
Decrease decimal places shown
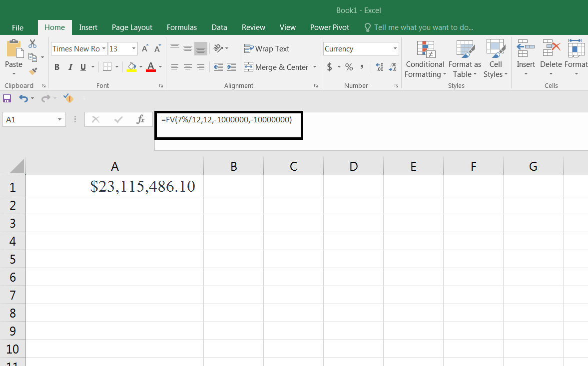393,67
